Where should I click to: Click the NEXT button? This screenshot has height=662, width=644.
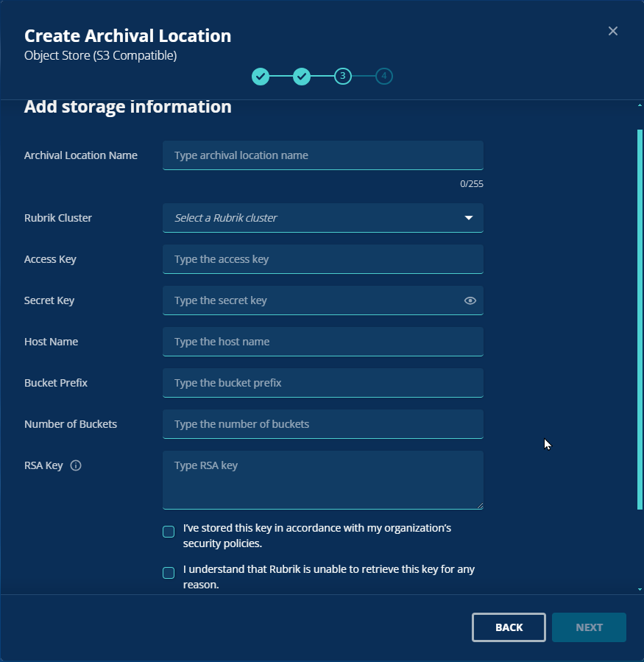click(589, 627)
